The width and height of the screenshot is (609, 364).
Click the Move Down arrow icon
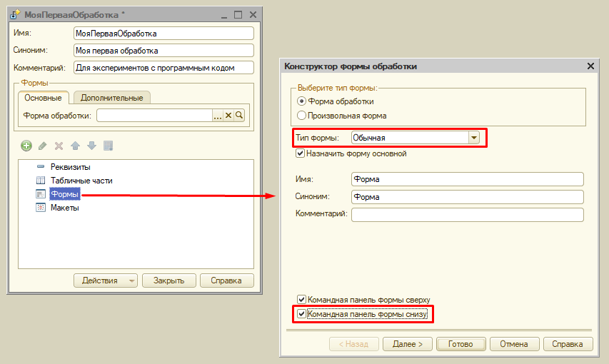point(91,146)
